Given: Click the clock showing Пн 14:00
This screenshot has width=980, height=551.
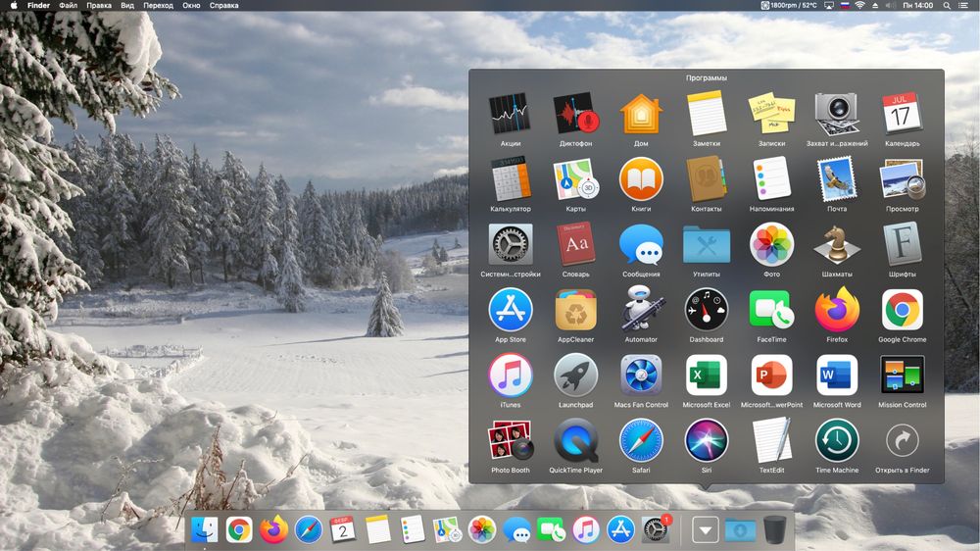Looking at the screenshot, I should 917,6.
